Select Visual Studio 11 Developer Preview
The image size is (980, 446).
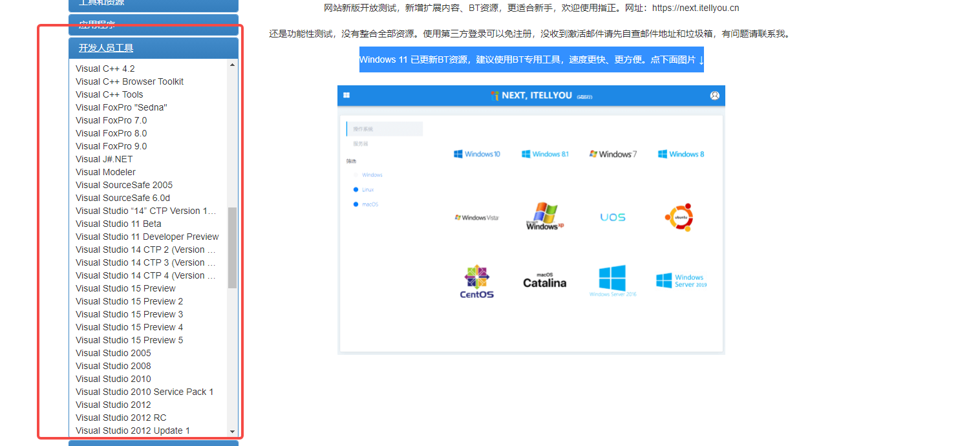point(147,237)
